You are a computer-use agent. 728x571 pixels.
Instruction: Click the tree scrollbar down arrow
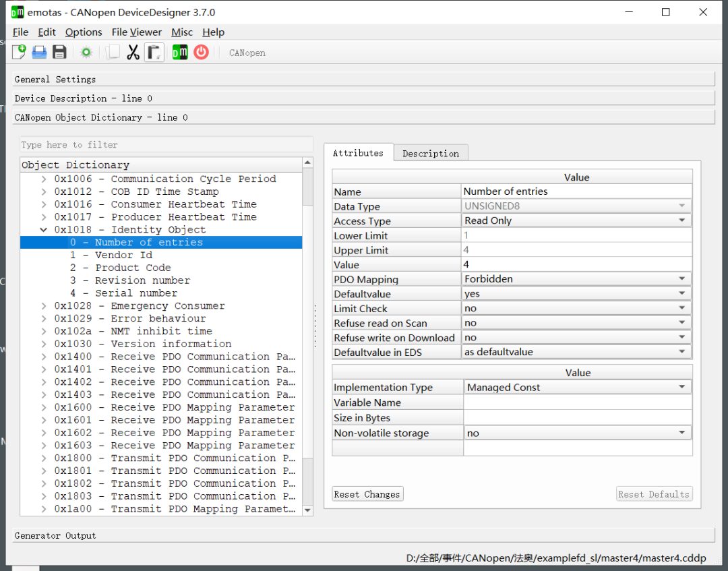click(307, 510)
